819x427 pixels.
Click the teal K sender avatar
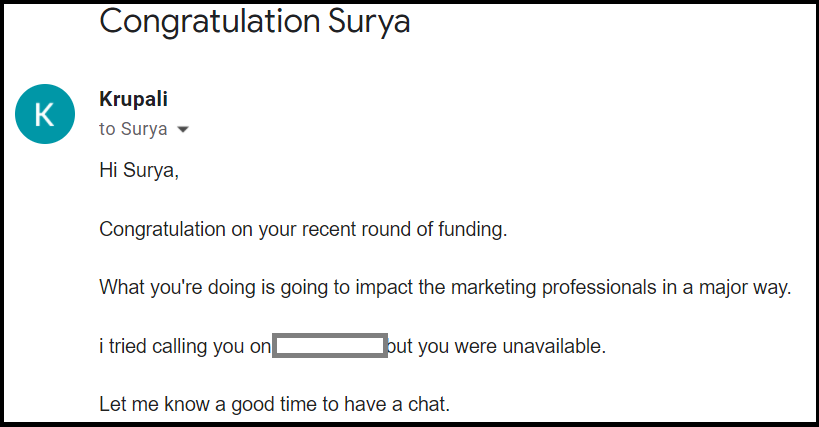(x=45, y=114)
